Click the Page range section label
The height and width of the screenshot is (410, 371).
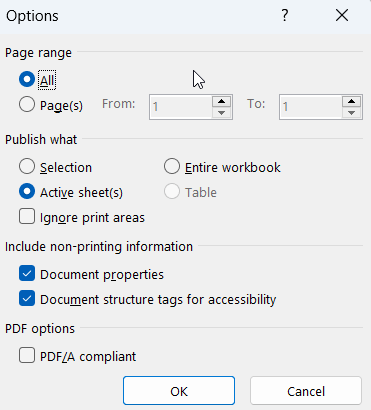pos(38,53)
